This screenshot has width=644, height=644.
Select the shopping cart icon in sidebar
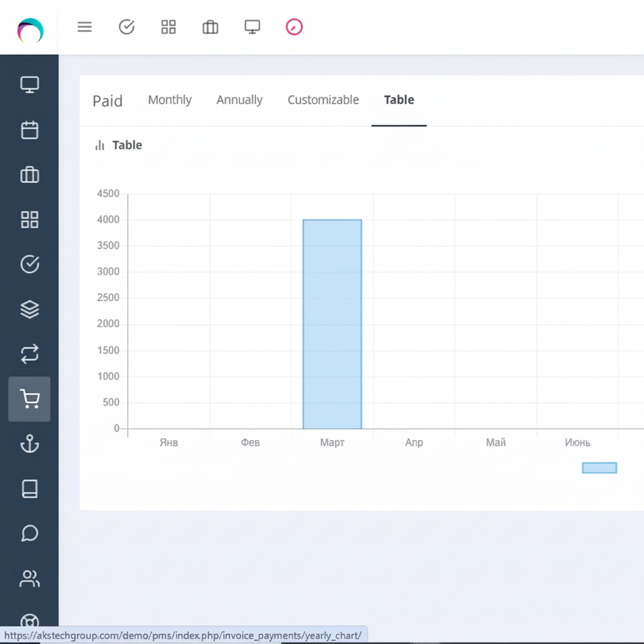tap(30, 399)
